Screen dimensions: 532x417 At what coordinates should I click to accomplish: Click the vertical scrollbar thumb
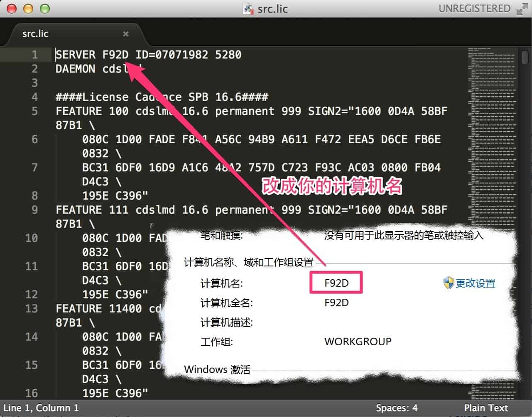pyautogui.click(x=525, y=57)
